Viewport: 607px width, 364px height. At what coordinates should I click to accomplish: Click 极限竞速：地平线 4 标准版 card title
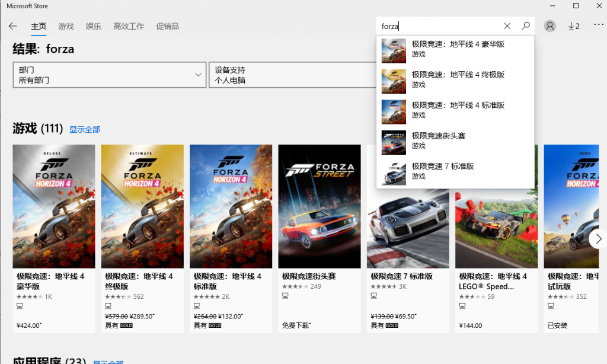(x=227, y=281)
